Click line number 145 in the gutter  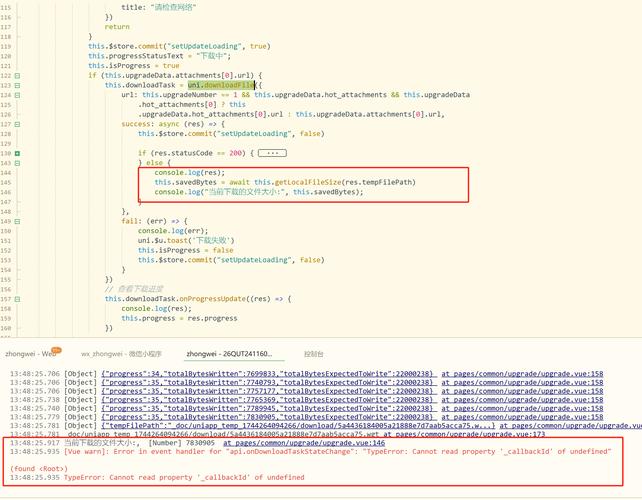(x=7, y=182)
